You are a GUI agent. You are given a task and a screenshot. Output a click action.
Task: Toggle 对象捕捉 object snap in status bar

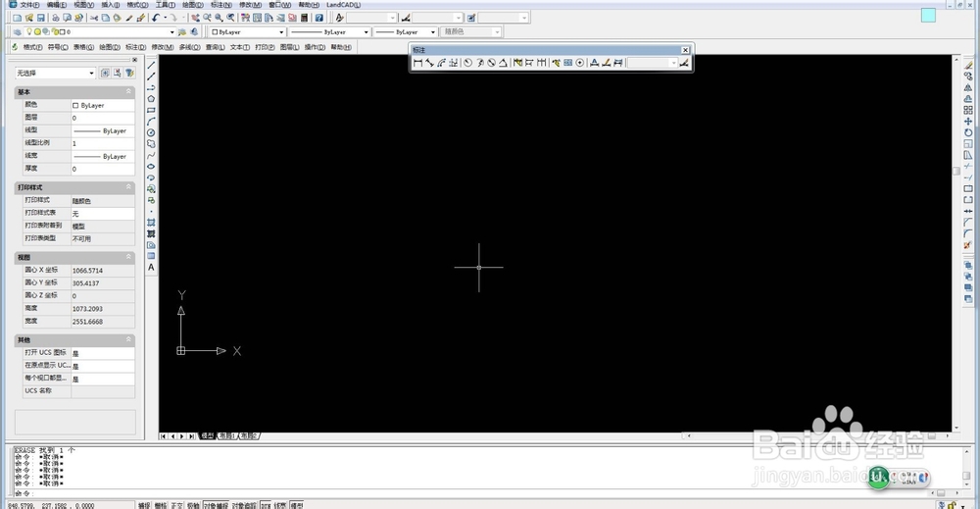point(217,505)
